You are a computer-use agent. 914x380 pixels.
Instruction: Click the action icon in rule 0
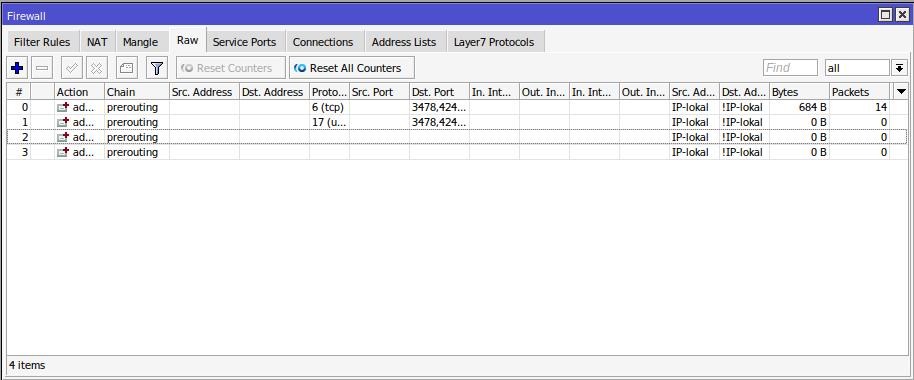pos(63,107)
